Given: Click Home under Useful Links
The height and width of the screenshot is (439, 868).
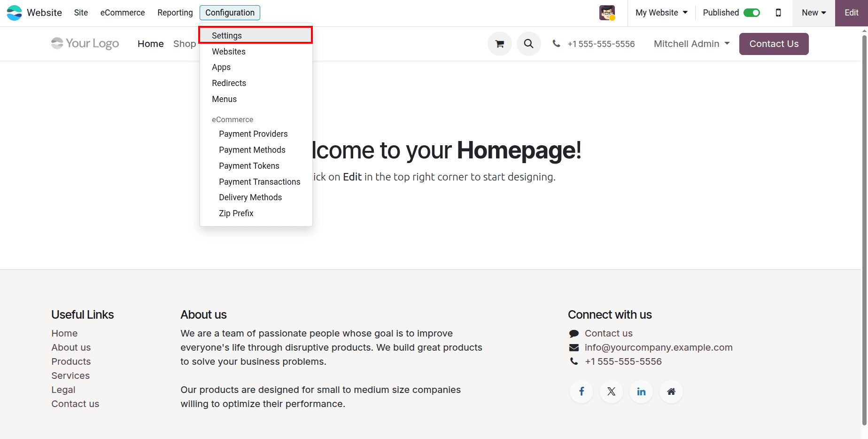Looking at the screenshot, I should (64, 333).
